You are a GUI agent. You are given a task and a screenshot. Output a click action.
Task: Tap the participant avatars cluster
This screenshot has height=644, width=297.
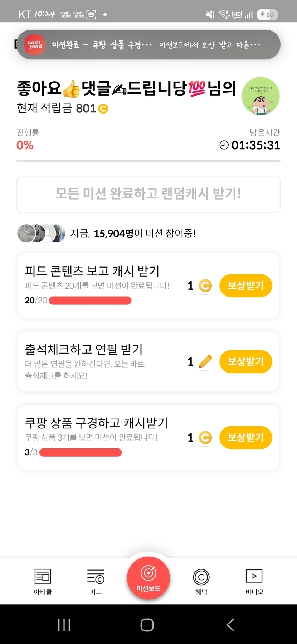click(x=41, y=234)
